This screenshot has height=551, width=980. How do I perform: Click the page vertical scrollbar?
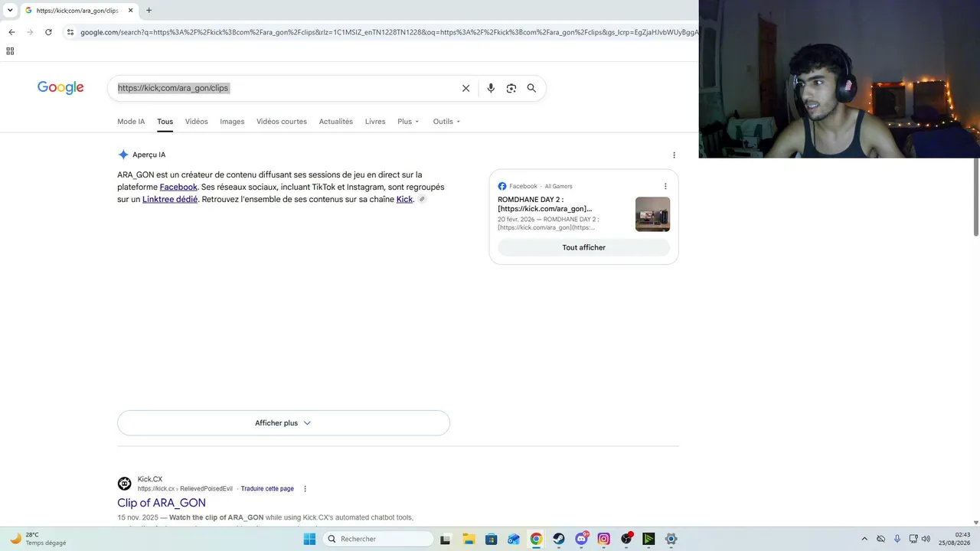(x=976, y=197)
